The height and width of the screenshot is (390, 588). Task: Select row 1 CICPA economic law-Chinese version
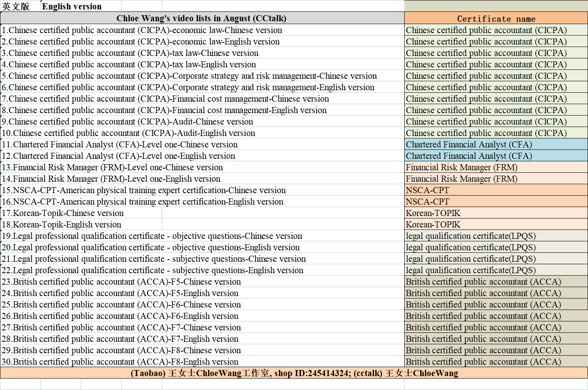(x=142, y=30)
